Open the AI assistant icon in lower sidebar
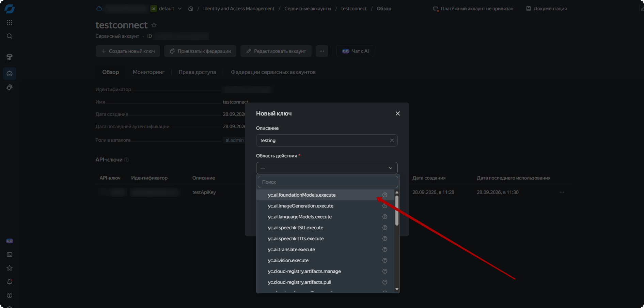Viewport: 644px width, 308px height. click(10, 241)
